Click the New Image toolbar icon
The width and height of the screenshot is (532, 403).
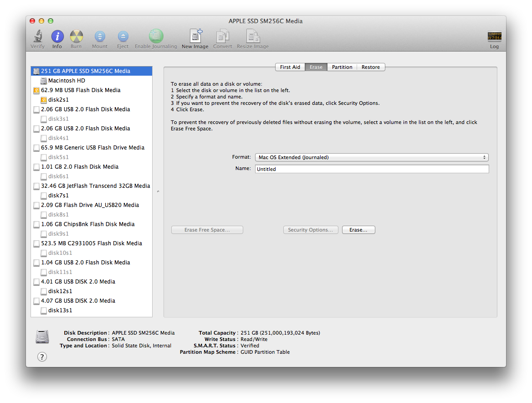click(195, 36)
